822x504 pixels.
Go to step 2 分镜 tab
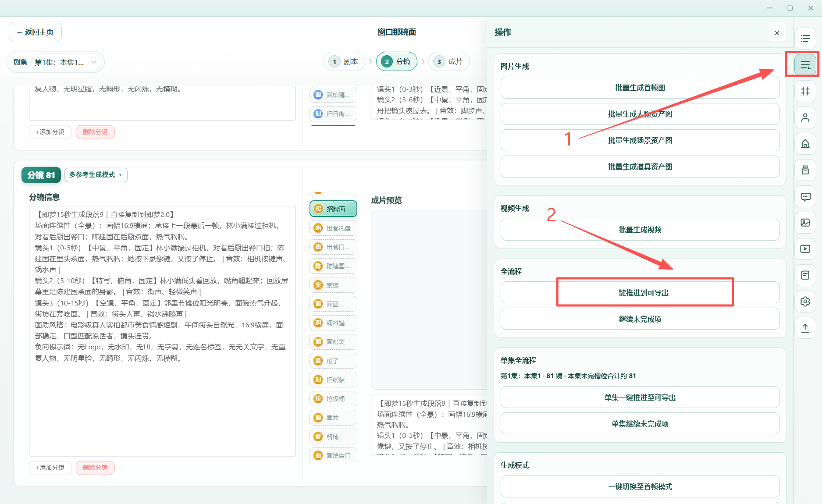[x=397, y=61]
